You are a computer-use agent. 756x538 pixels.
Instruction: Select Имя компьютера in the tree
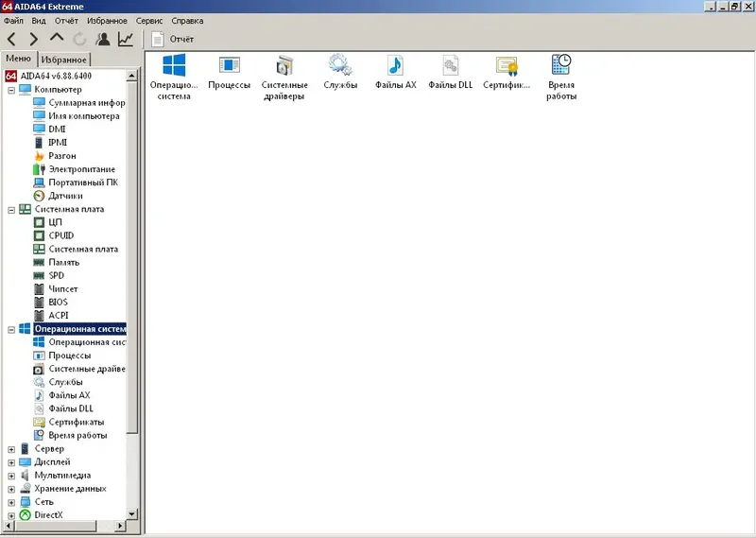(77, 115)
